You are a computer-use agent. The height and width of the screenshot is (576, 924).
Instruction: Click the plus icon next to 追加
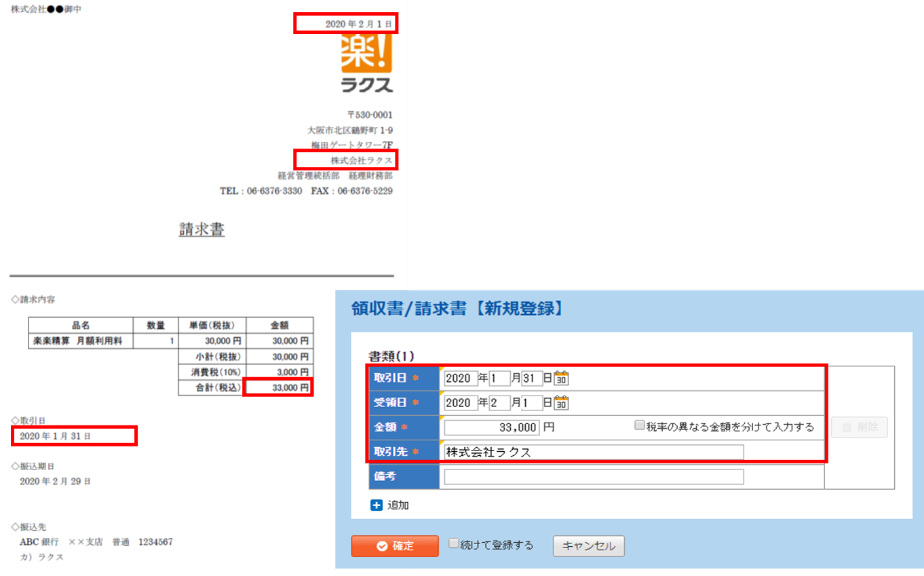tap(377, 505)
